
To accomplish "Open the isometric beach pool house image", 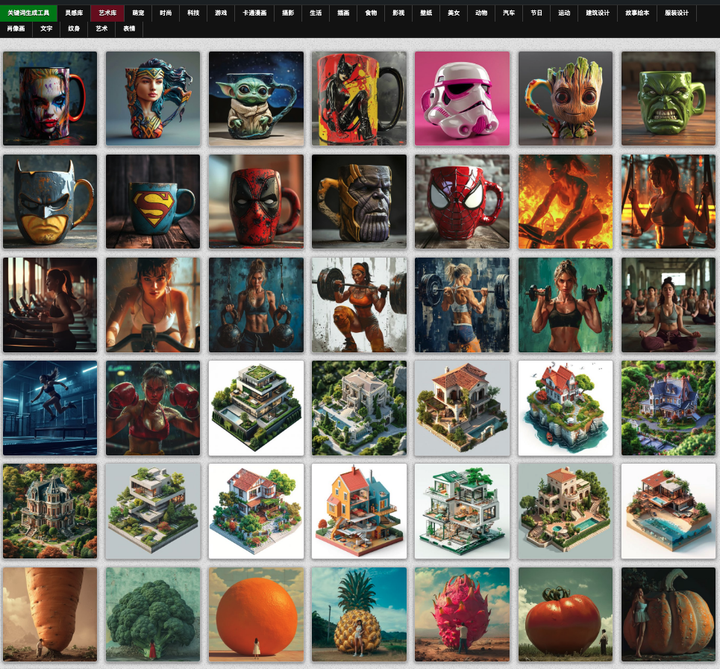I will pos(668,511).
